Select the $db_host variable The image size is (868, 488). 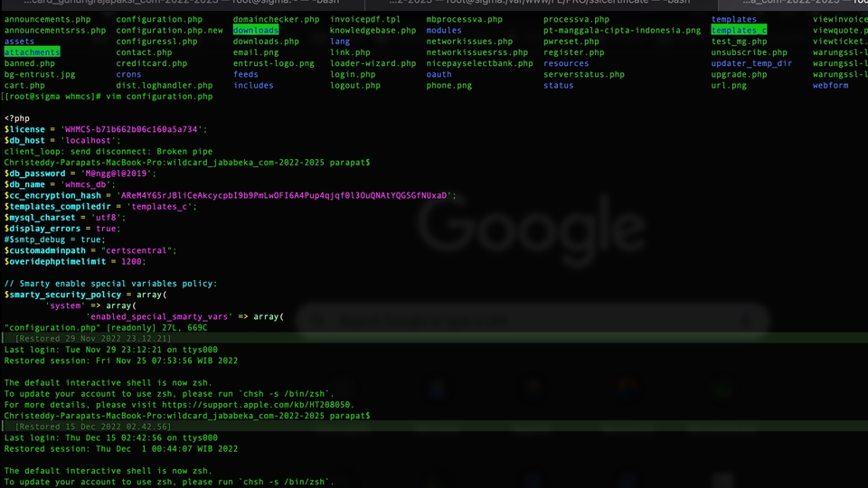(x=25, y=141)
